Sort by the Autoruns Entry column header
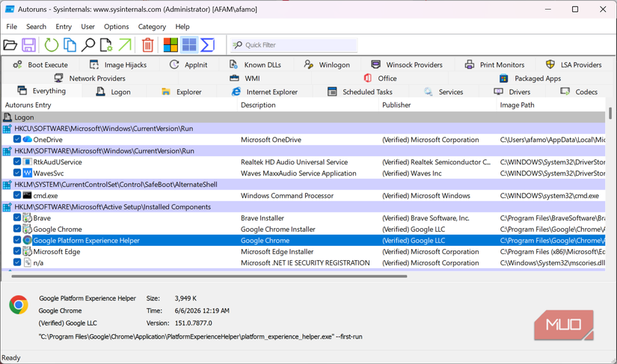This screenshot has width=617, height=364. click(119, 105)
